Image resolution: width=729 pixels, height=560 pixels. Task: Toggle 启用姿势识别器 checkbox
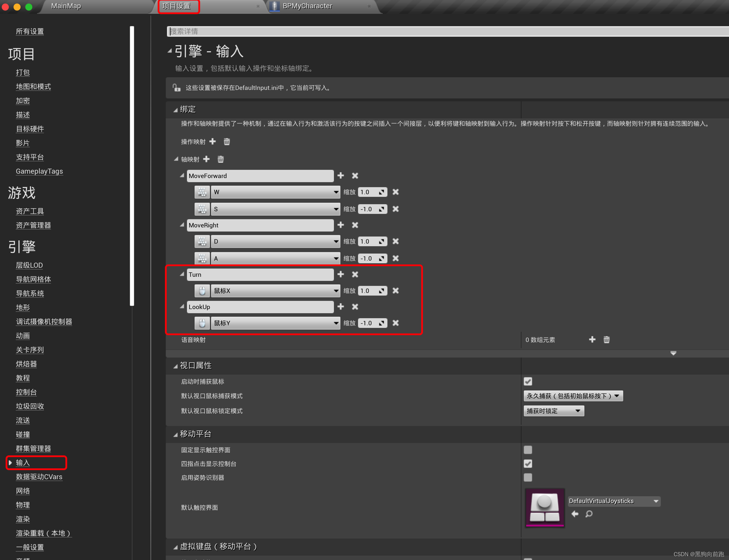(x=528, y=477)
